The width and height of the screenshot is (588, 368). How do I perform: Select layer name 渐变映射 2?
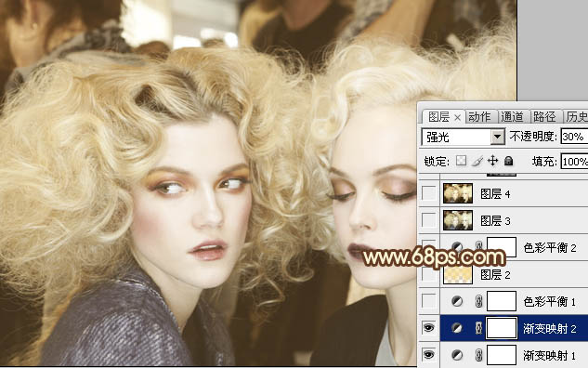pos(550,329)
